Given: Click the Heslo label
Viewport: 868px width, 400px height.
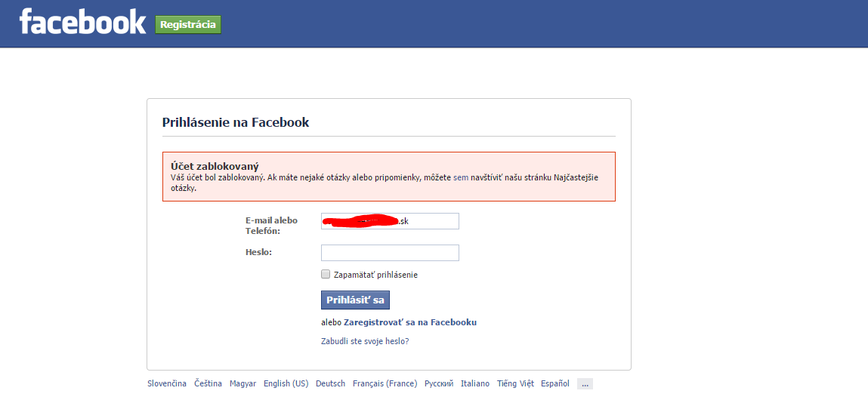Looking at the screenshot, I should 259,252.
